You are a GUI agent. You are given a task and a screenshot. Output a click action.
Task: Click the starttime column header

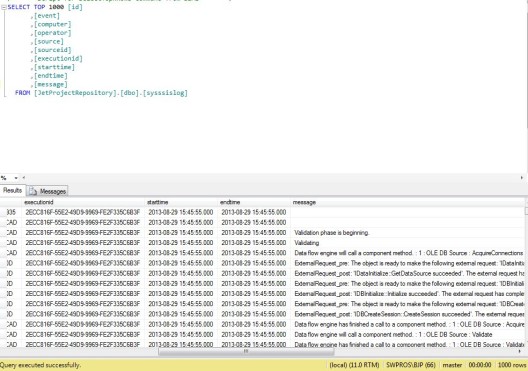coord(181,202)
